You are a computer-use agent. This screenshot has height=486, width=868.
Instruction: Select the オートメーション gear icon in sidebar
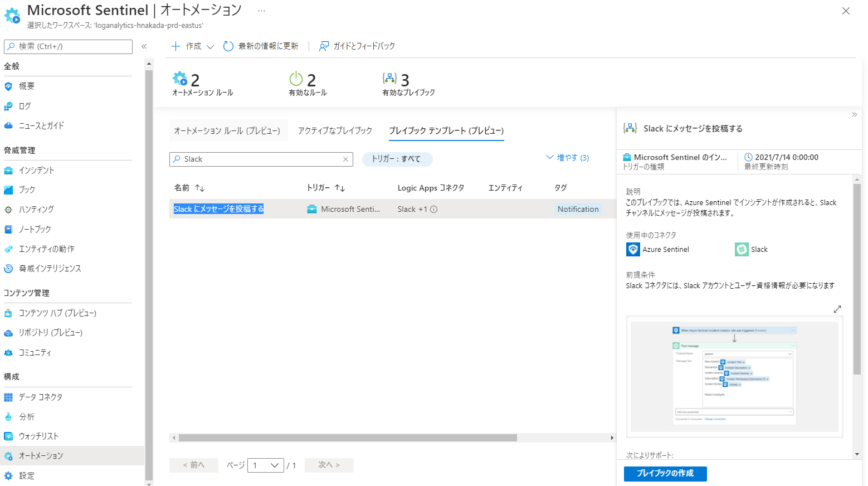coord(8,456)
